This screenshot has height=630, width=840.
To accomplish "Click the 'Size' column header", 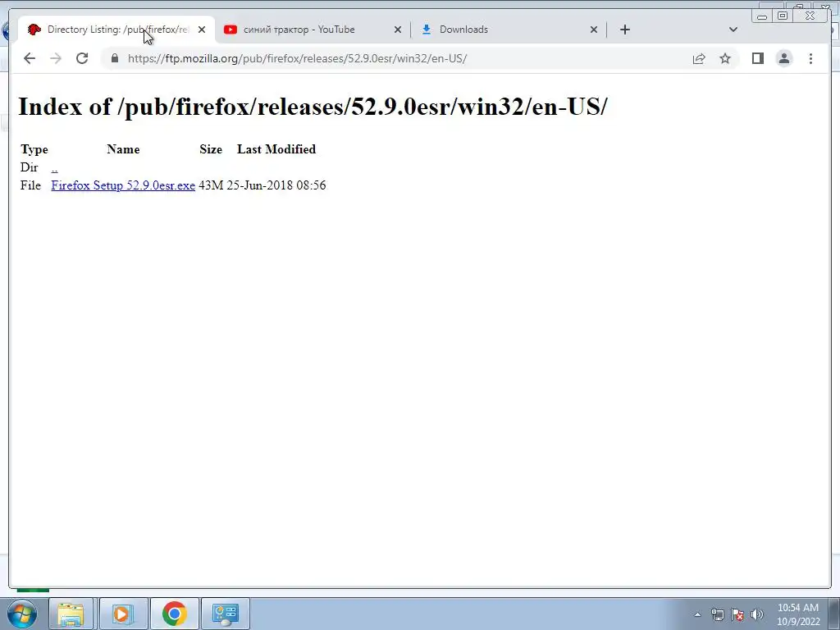I will pyautogui.click(x=211, y=149).
